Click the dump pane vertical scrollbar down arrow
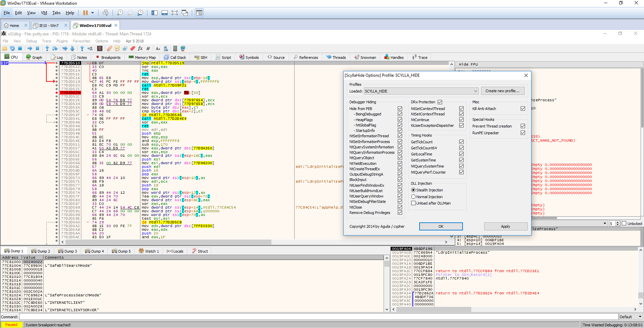Viewport: 644px width, 328px height. click(387, 309)
